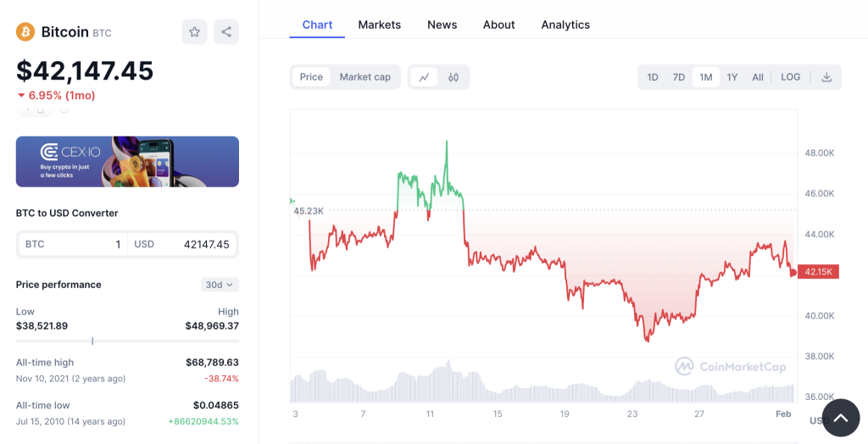Switch to candlestick chart icon
The height and width of the screenshot is (444, 868).
point(453,77)
